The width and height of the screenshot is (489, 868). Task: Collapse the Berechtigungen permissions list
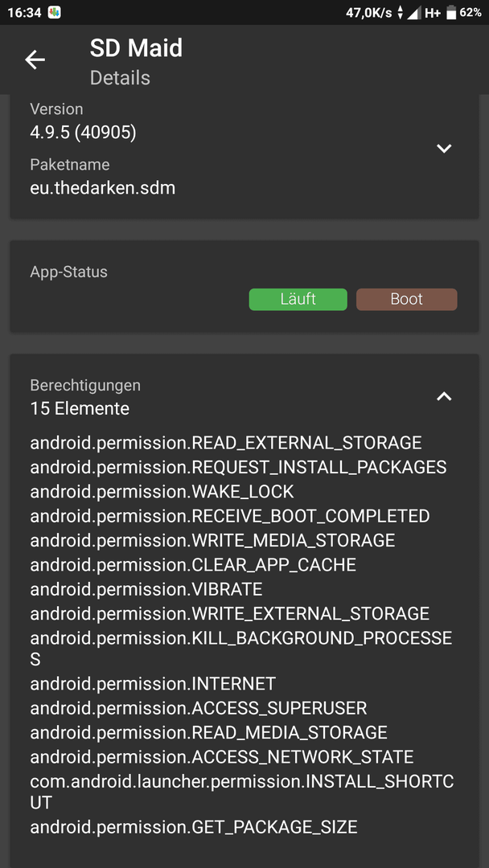click(x=444, y=396)
